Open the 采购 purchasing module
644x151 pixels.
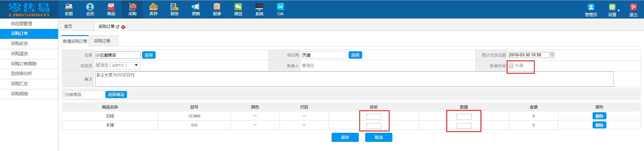[x=132, y=9]
